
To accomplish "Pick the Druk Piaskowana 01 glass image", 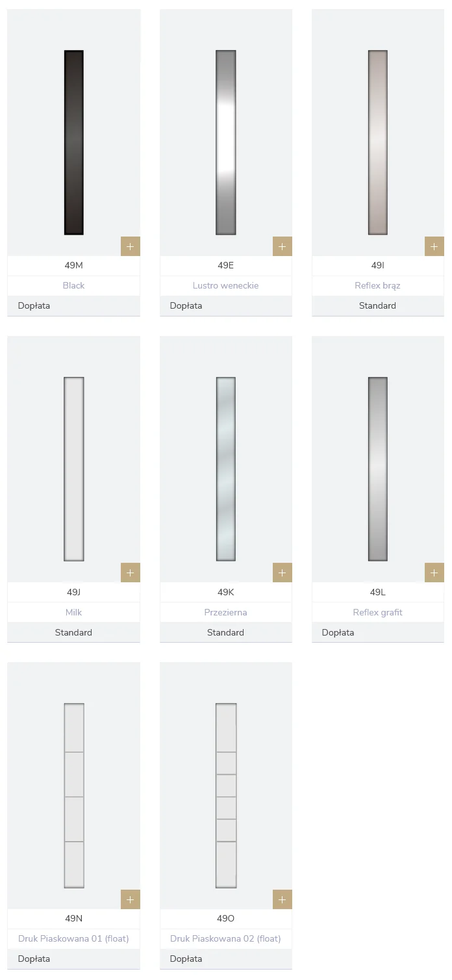I will (74, 795).
